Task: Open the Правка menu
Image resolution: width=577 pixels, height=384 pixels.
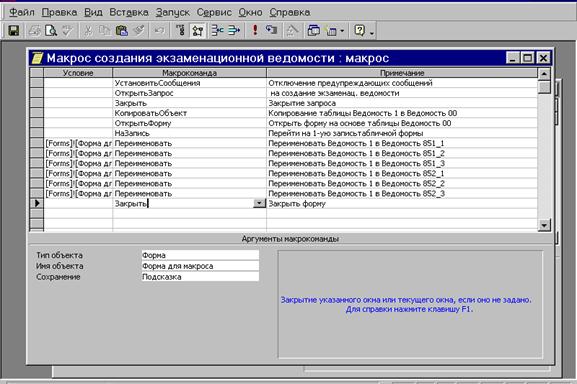Action: [59, 13]
